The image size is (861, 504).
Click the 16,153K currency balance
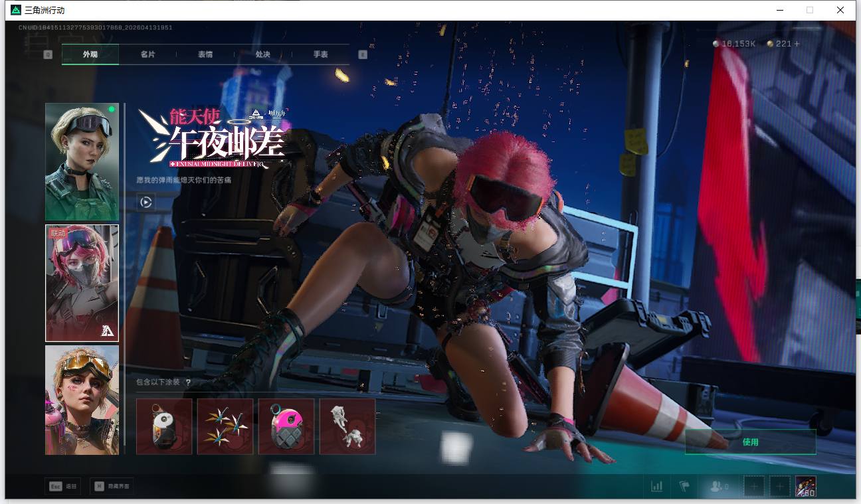point(734,44)
